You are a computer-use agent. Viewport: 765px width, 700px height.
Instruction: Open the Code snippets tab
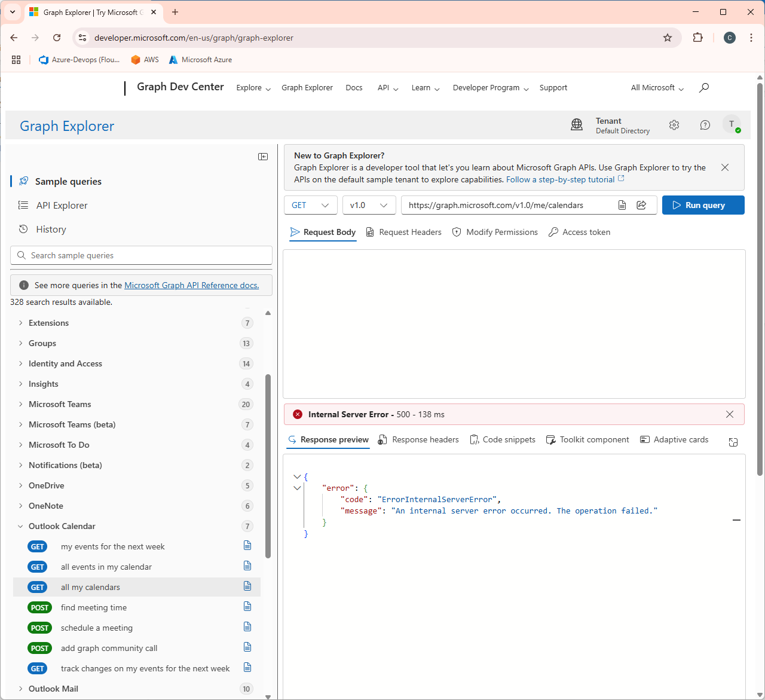(x=503, y=439)
